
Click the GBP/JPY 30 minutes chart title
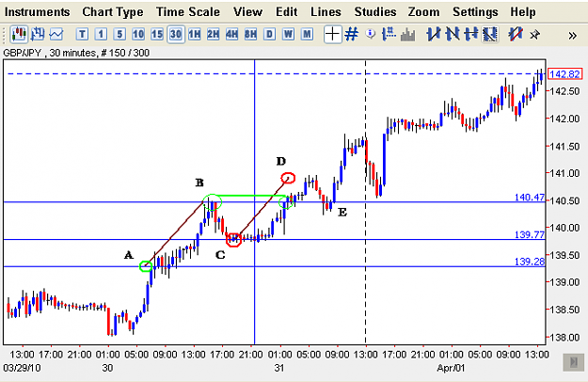[76, 53]
